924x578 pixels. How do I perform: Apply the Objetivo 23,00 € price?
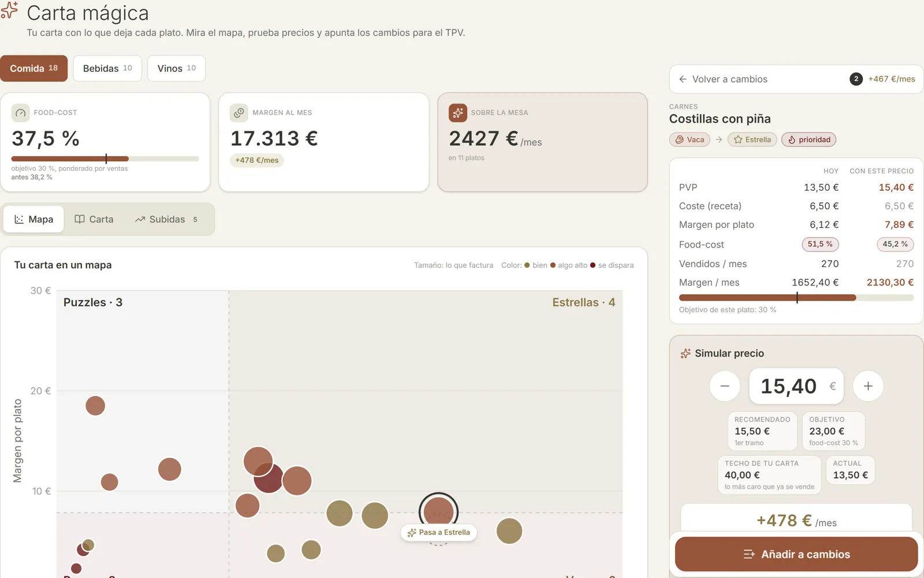pyautogui.click(x=833, y=431)
